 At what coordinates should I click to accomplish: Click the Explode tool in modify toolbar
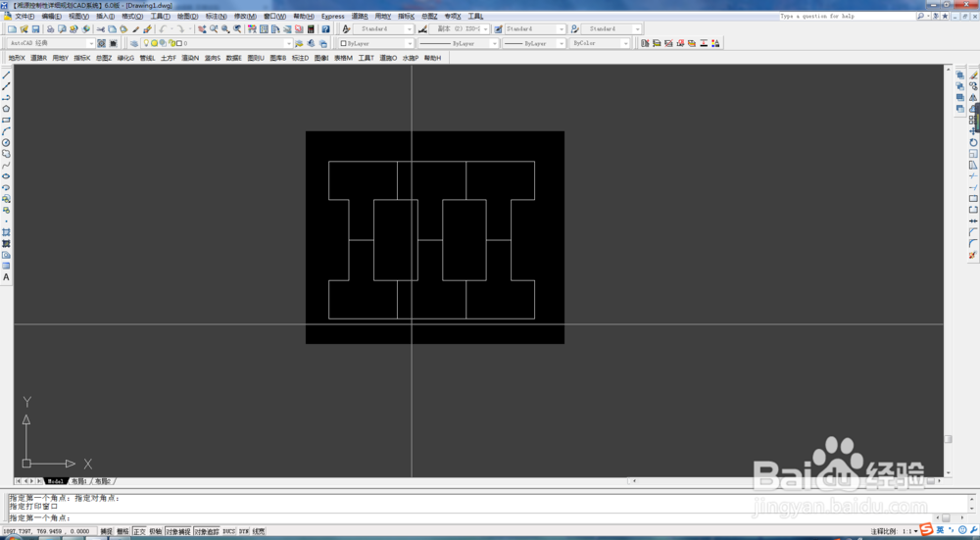pyautogui.click(x=973, y=255)
